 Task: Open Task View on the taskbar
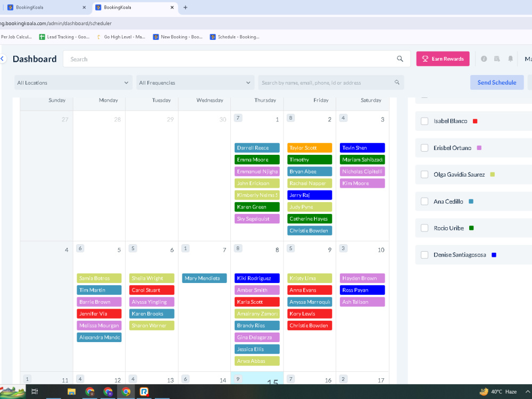tap(35, 392)
